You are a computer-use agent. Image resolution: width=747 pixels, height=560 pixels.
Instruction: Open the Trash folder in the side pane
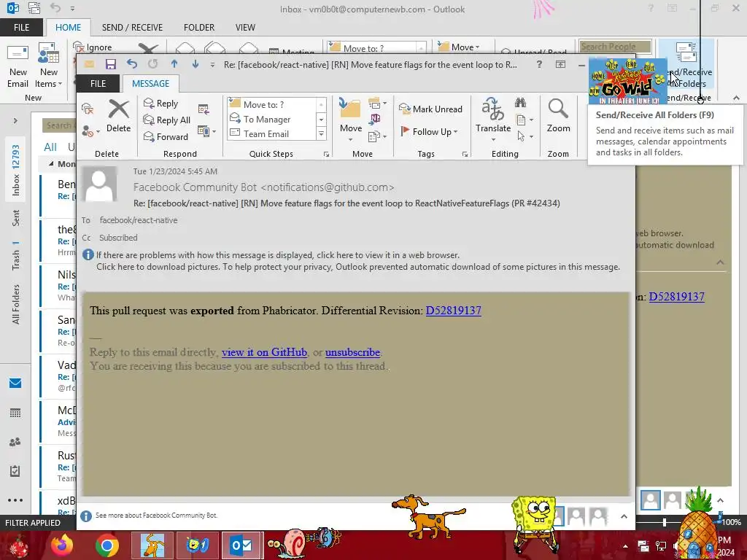pos(16,255)
